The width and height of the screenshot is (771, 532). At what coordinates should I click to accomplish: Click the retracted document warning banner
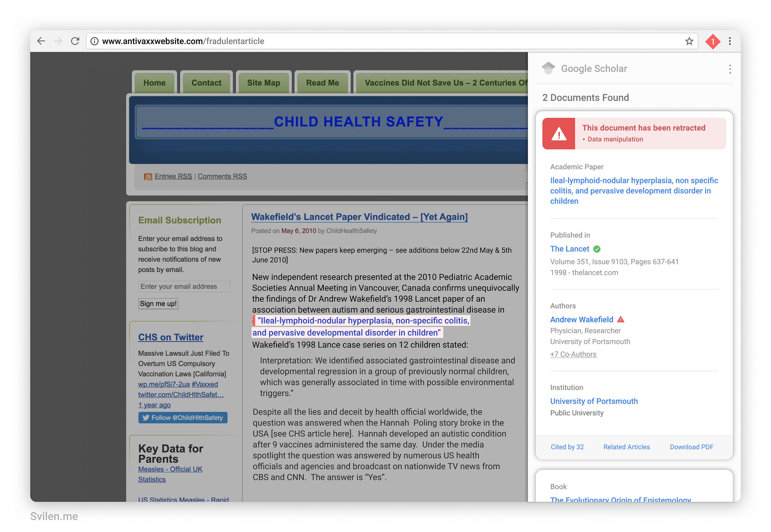tap(634, 133)
